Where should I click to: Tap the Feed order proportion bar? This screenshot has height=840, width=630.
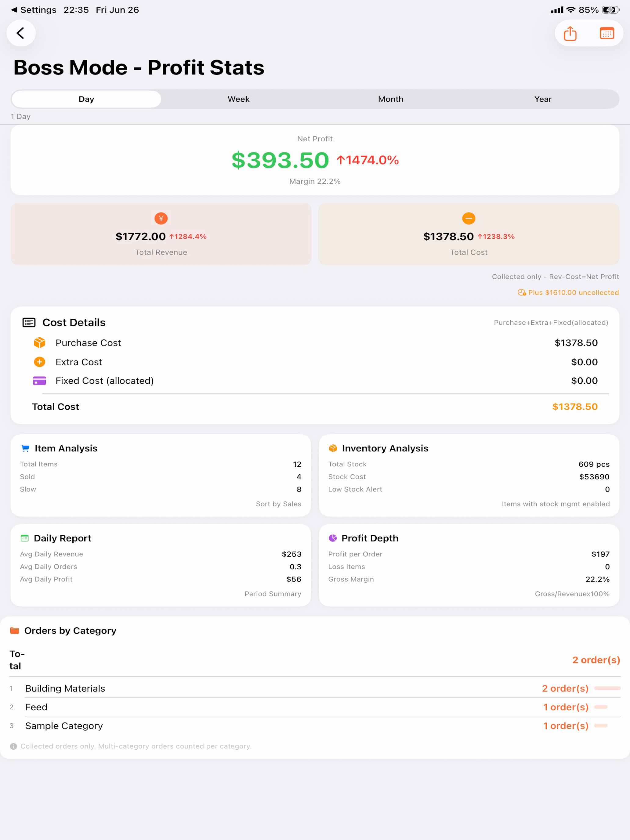600,707
